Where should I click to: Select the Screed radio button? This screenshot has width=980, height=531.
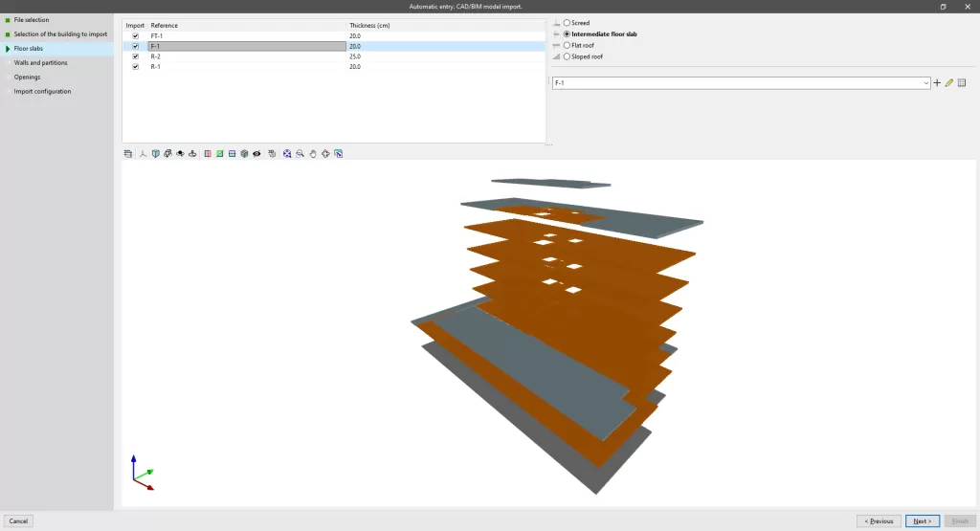tap(568, 22)
